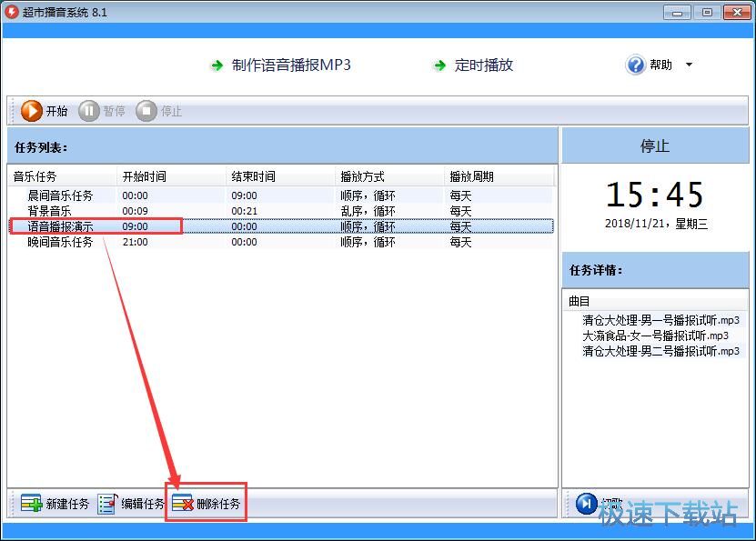Click the 曲目 column header
756x541 pixels.
point(655,301)
